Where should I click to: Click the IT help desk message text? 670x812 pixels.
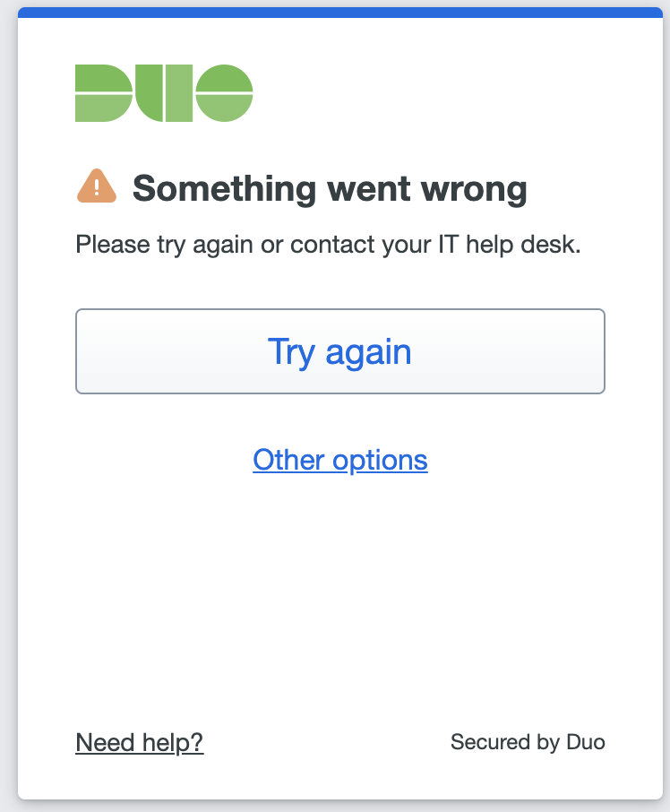coord(329,245)
